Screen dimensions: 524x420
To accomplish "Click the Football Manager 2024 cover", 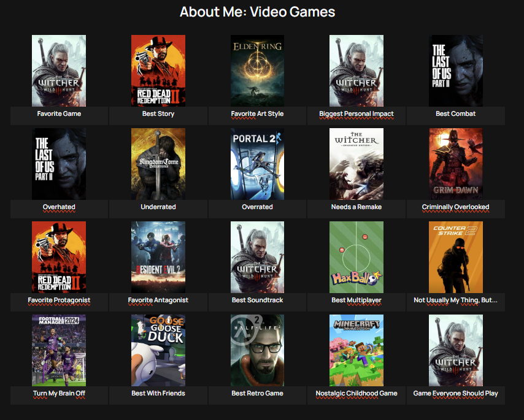I will (x=59, y=350).
